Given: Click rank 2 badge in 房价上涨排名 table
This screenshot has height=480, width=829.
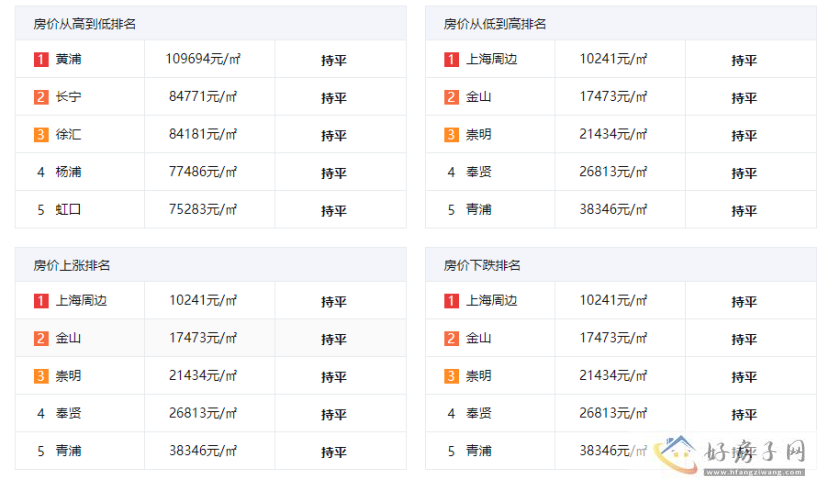Looking at the screenshot, I should (x=41, y=338).
